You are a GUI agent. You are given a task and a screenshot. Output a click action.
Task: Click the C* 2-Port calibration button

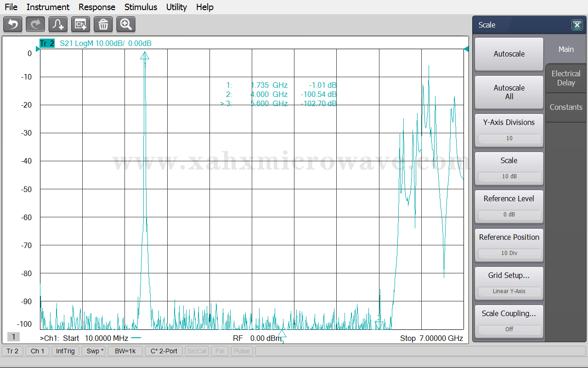coord(164,351)
